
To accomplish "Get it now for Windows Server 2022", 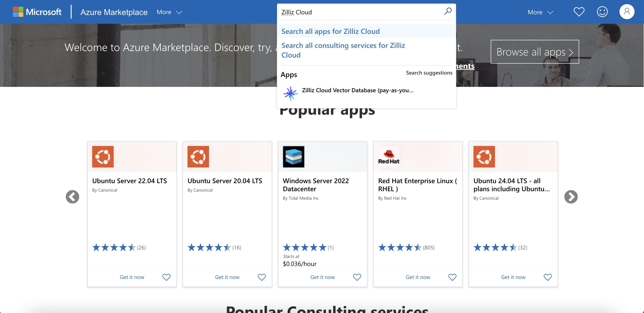I will [322, 277].
